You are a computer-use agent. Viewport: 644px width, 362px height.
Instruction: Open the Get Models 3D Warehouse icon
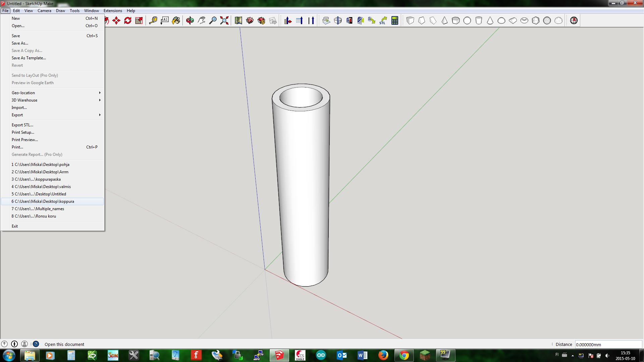coord(250,20)
